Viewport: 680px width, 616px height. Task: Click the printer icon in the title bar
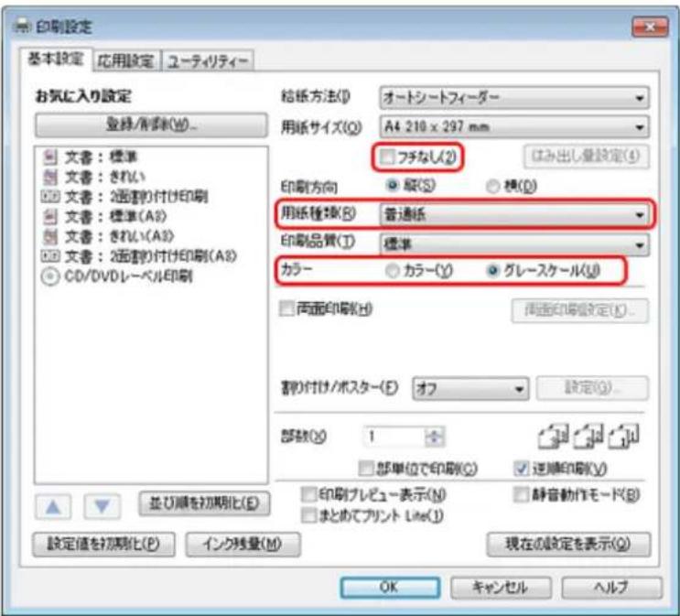[x=22, y=27]
